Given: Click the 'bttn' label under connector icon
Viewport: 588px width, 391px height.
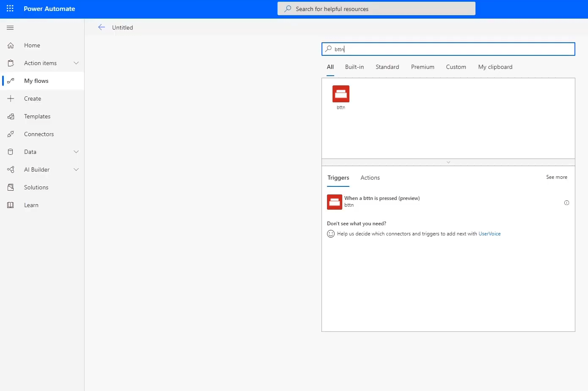Looking at the screenshot, I should (x=341, y=107).
